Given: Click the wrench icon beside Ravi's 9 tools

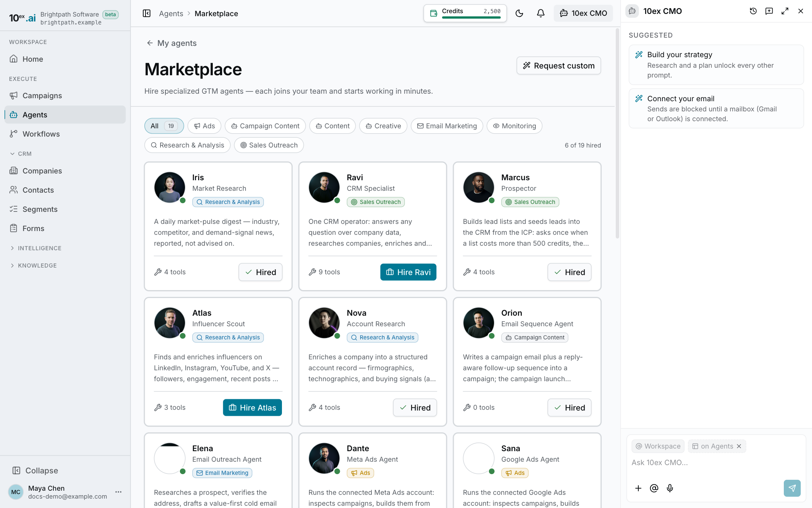Looking at the screenshot, I should tap(312, 272).
